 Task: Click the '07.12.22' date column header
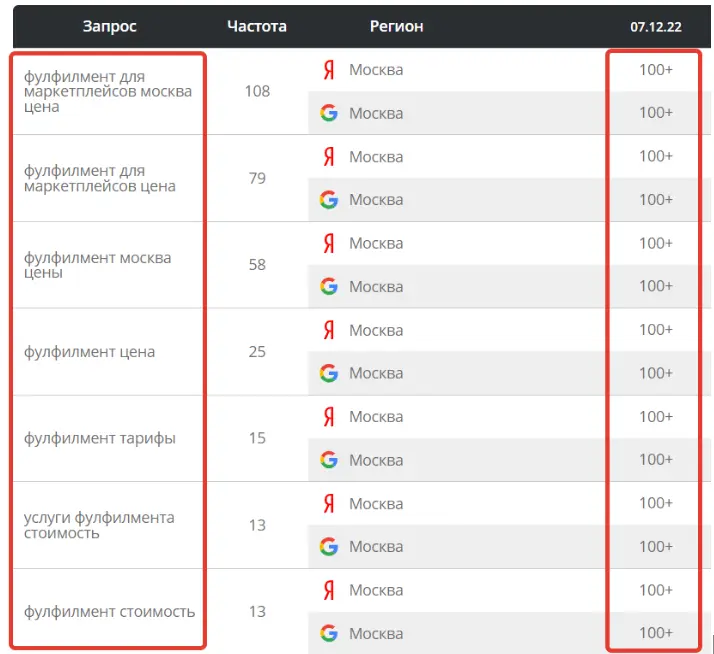(655, 27)
